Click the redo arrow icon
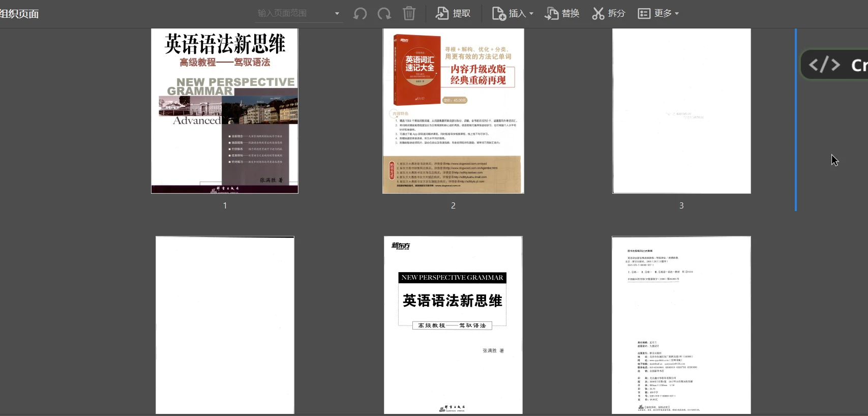The width and height of the screenshot is (868, 416). (x=384, y=13)
